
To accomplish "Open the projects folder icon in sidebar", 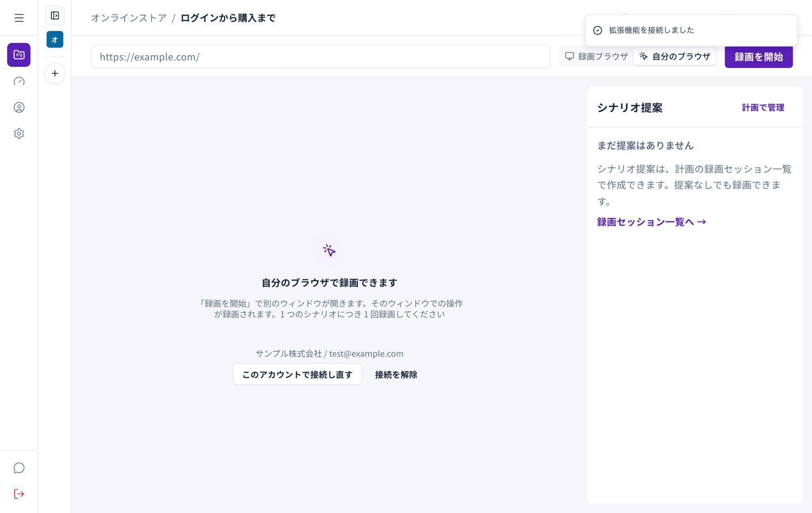I will coord(19,54).
